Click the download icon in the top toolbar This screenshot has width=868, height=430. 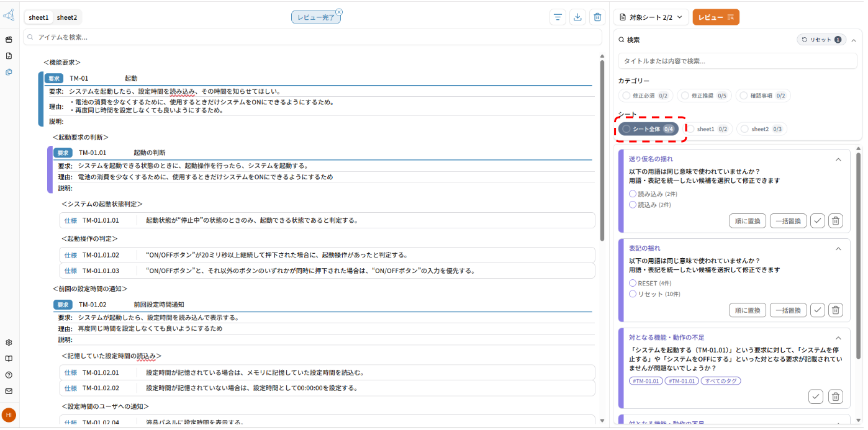(577, 17)
